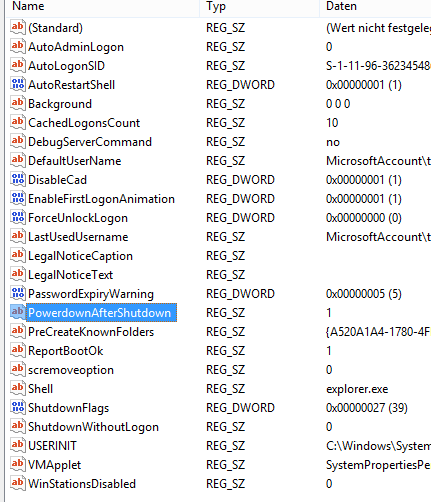This screenshot has width=431, height=502.
Task: Select the WinStationsDisabled value name
Action: [x=82, y=484]
